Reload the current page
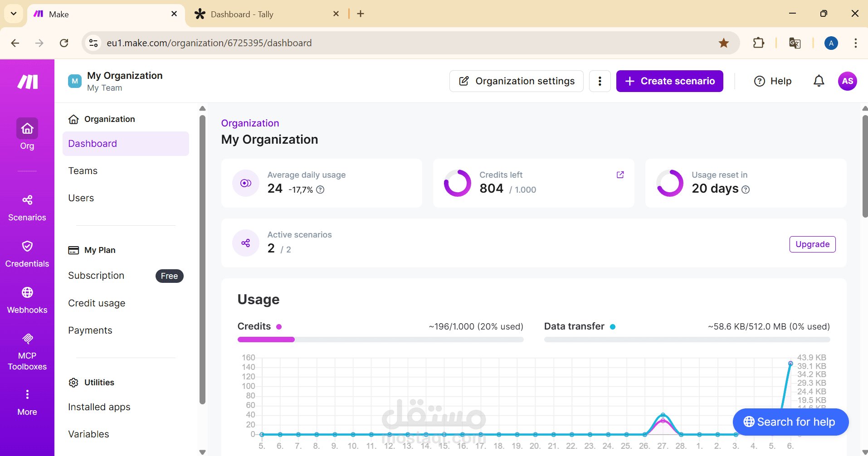 pos(64,43)
